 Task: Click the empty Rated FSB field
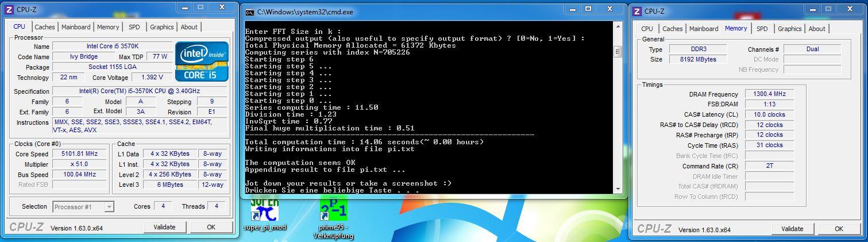(x=79, y=185)
